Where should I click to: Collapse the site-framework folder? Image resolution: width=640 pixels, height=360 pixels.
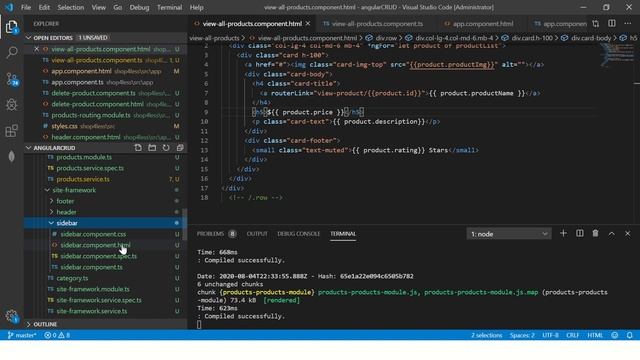click(x=47, y=190)
